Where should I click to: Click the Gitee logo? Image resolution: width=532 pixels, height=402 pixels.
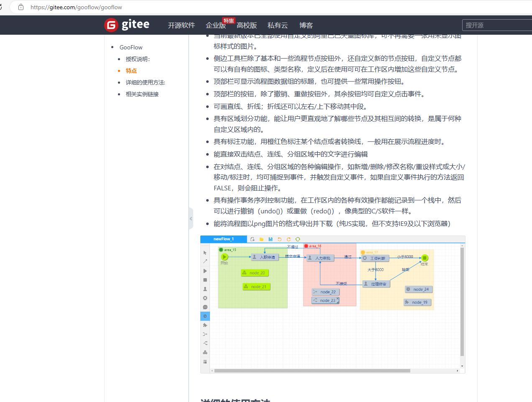tap(127, 25)
